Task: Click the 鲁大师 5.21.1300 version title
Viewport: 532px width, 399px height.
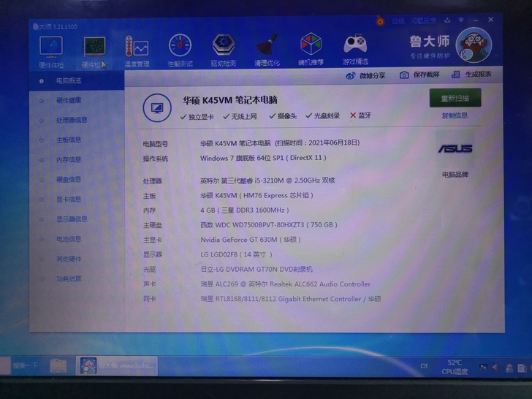Action: coord(55,26)
